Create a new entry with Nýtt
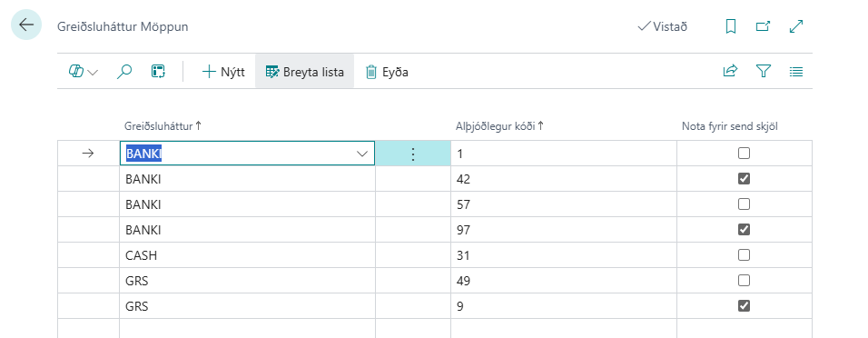 (x=223, y=72)
